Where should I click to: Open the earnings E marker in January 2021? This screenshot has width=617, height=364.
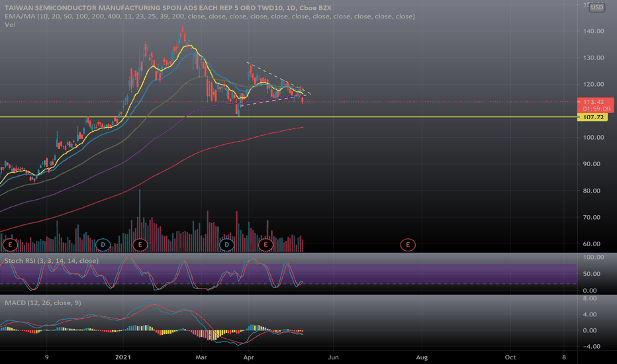pyautogui.click(x=140, y=245)
